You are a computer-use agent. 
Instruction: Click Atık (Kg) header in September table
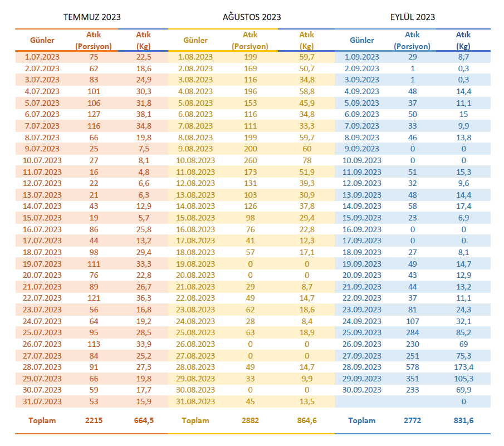click(x=463, y=40)
